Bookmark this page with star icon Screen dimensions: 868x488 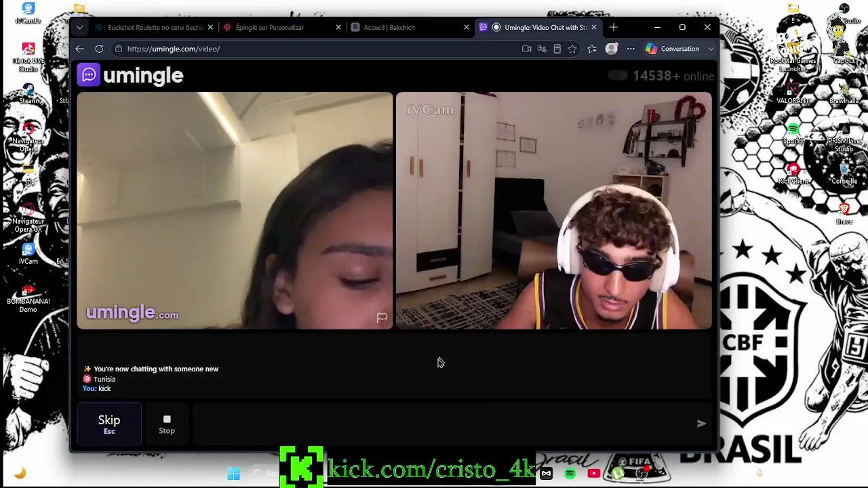572,49
